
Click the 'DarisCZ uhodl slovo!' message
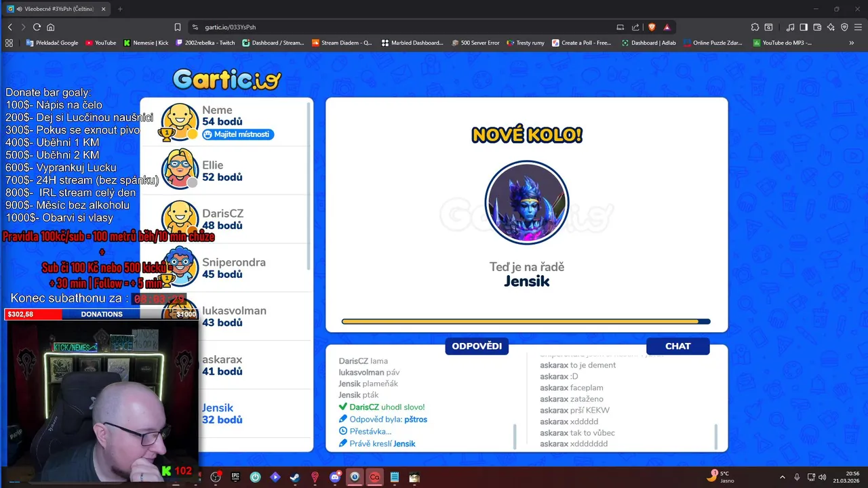382,407
